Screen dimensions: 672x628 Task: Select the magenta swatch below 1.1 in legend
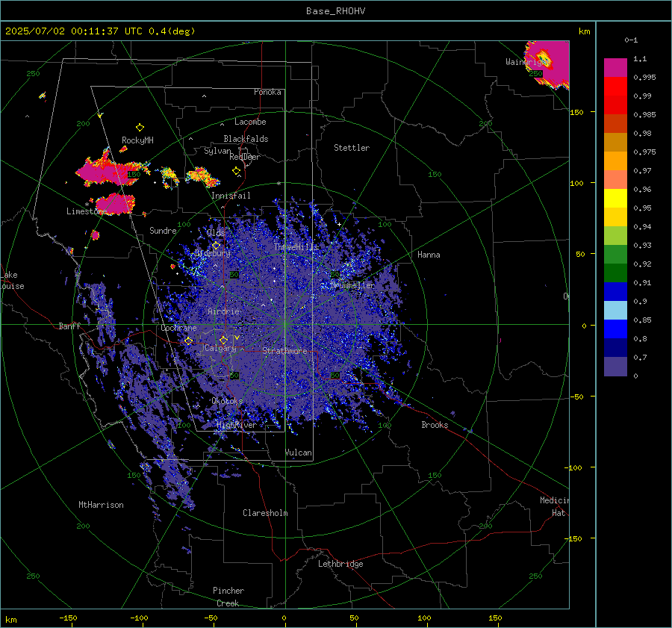click(x=615, y=68)
